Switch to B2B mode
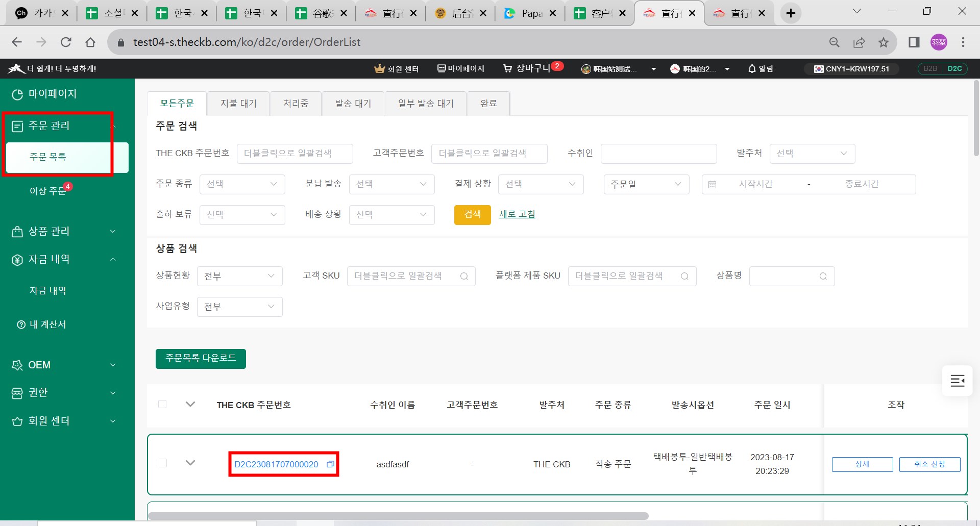 click(x=930, y=69)
